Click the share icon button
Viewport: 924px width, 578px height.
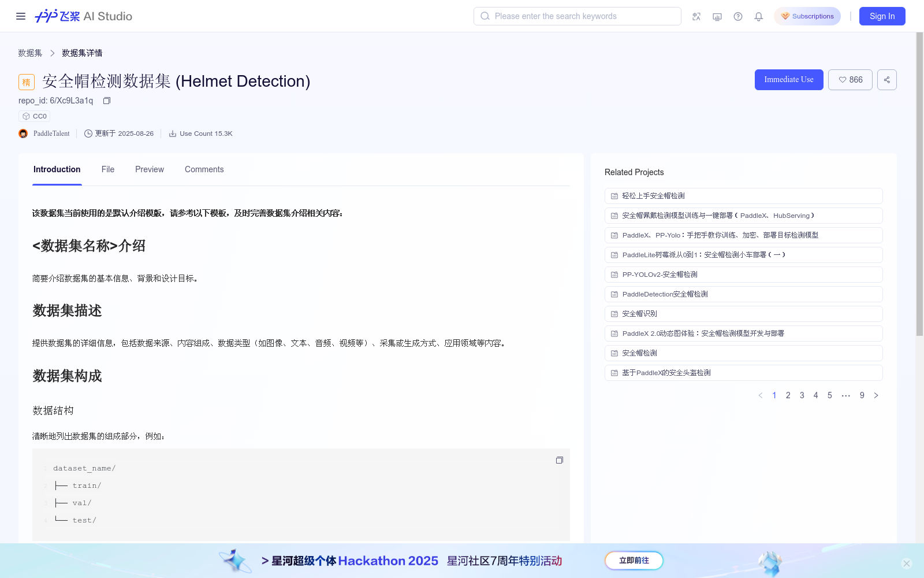click(x=887, y=80)
